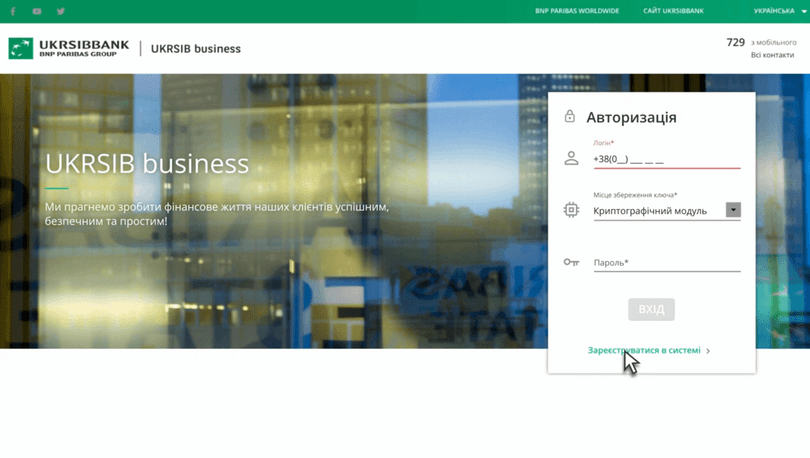Open BNP Paribas Worldwide menu item
The width and height of the screenshot is (810, 458).
pos(577,11)
